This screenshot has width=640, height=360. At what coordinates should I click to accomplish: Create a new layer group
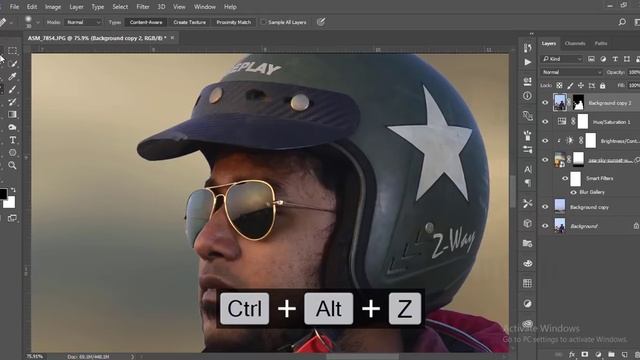point(611,354)
